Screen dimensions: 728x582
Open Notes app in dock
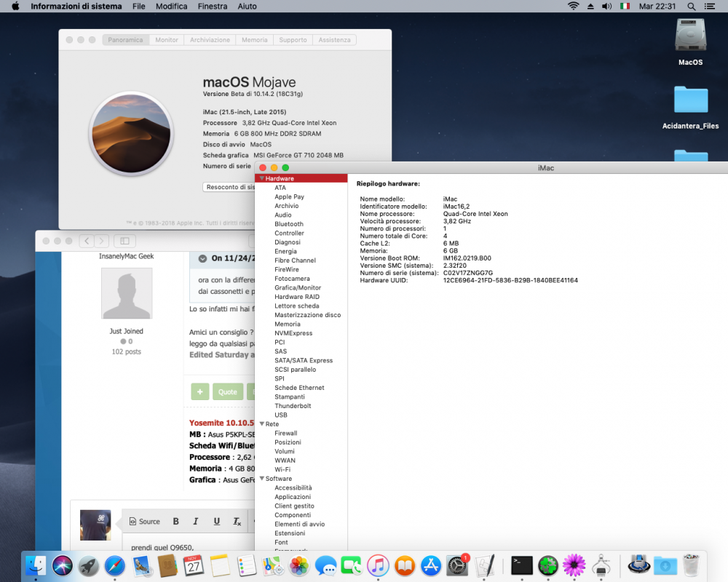click(220, 565)
